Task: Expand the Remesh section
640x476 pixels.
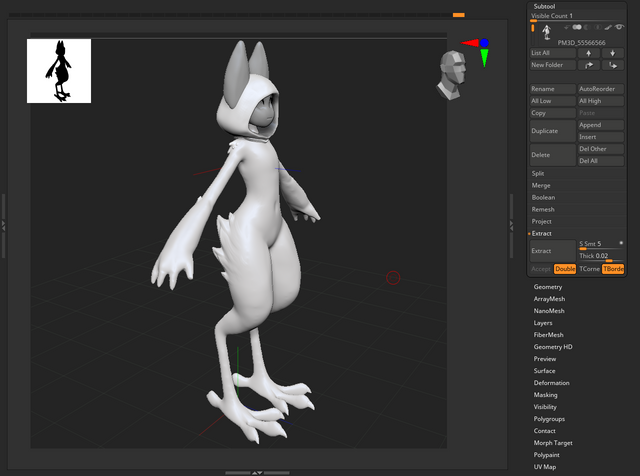Action: tap(543, 209)
